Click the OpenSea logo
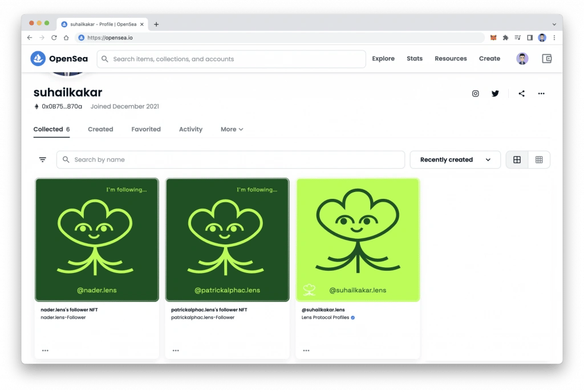 pyautogui.click(x=59, y=59)
